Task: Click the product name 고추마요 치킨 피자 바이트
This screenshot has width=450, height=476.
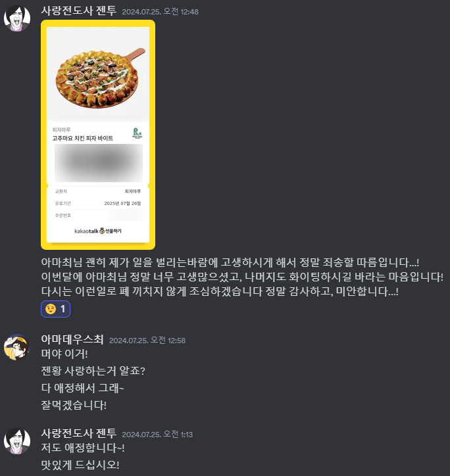Action: pos(83,139)
